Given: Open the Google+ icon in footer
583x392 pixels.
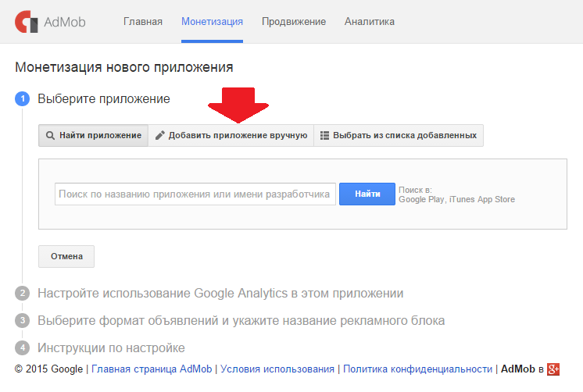Looking at the screenshot, I should click(553, 369).
